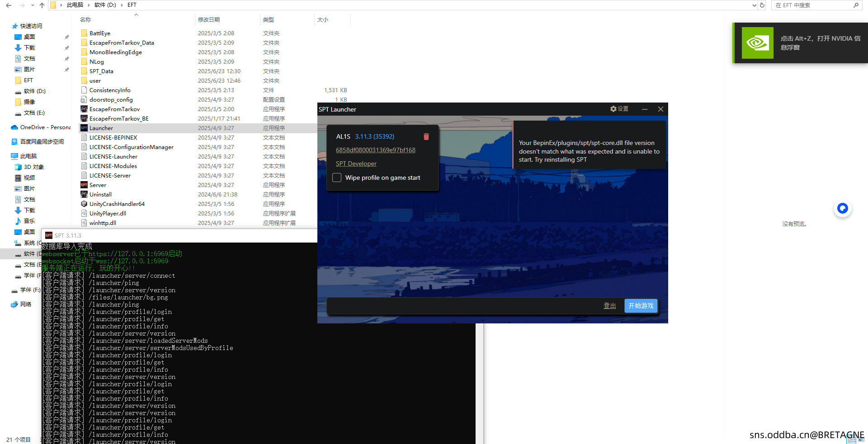The image size is (868, 444).
Task: Go up one folder level
Action: 42,5
